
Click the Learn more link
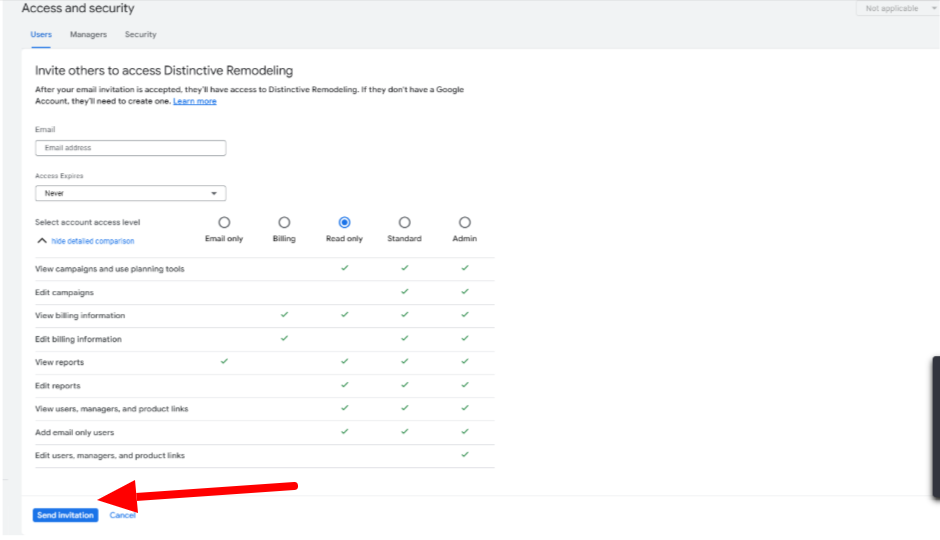(x=195, y=101)
